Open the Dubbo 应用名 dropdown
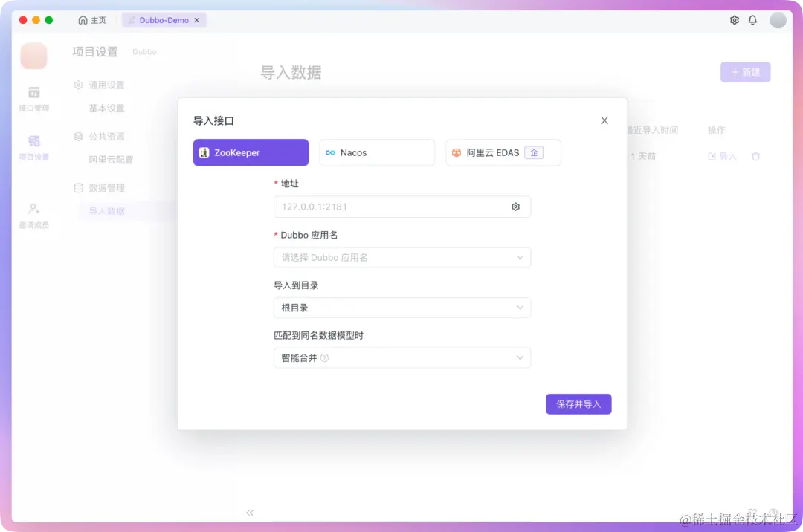Viewport: 803px width, 532px height. pos(402,257)
